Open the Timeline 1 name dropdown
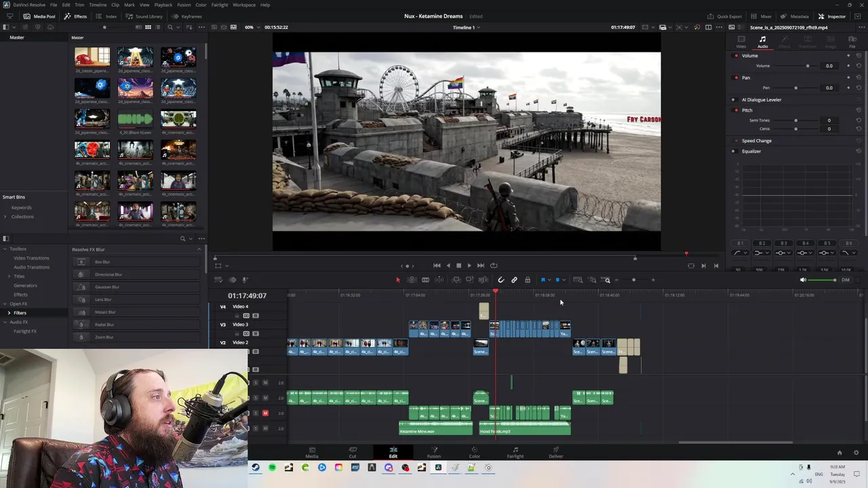The image size is (868, 488). 467,27
